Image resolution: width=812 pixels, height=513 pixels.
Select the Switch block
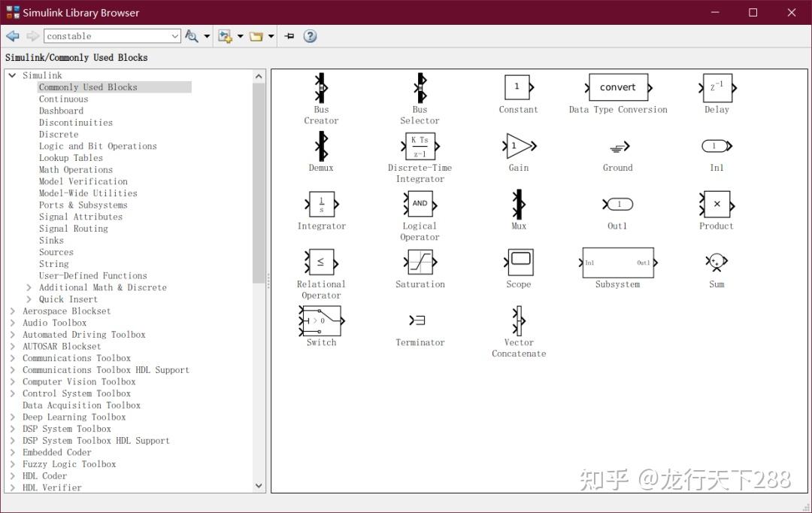(x=321, y=321)
